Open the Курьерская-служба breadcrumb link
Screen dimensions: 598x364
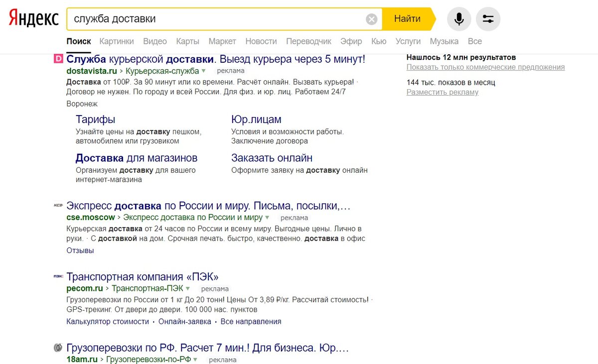pyautogui.click(x=162, y=71)
